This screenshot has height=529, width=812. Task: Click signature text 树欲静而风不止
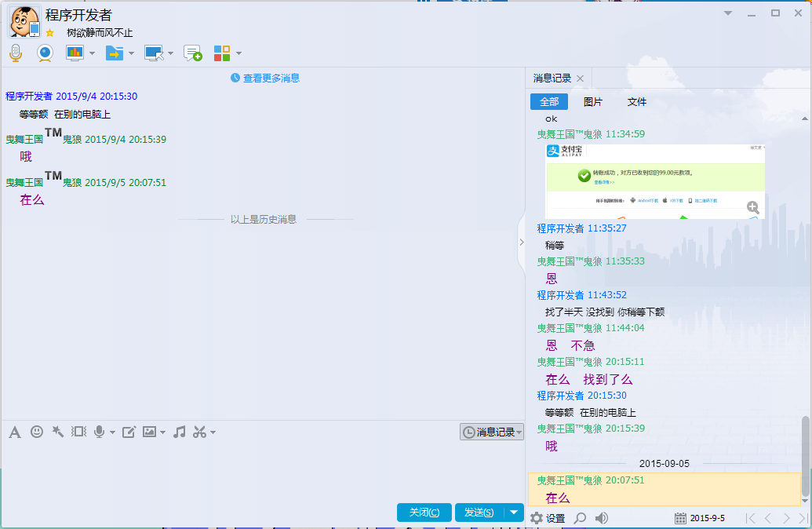click(100, 33)
